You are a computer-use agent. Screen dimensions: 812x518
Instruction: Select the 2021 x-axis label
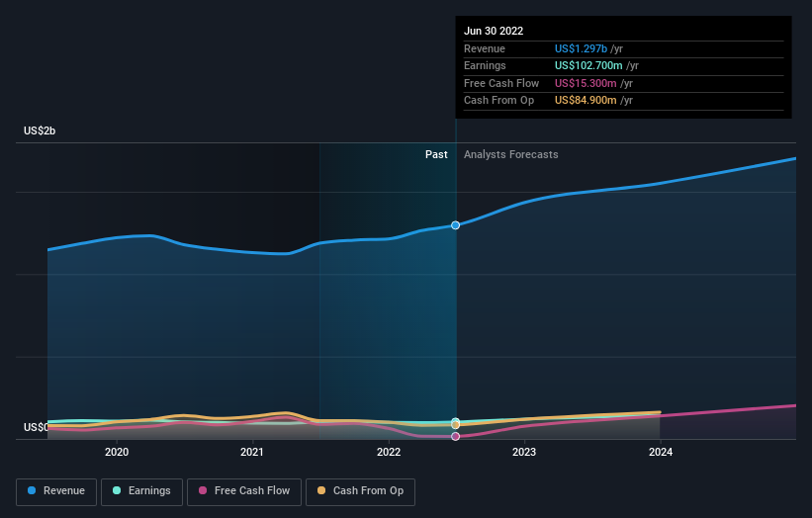pyautogui.click(x=251, y=452)
